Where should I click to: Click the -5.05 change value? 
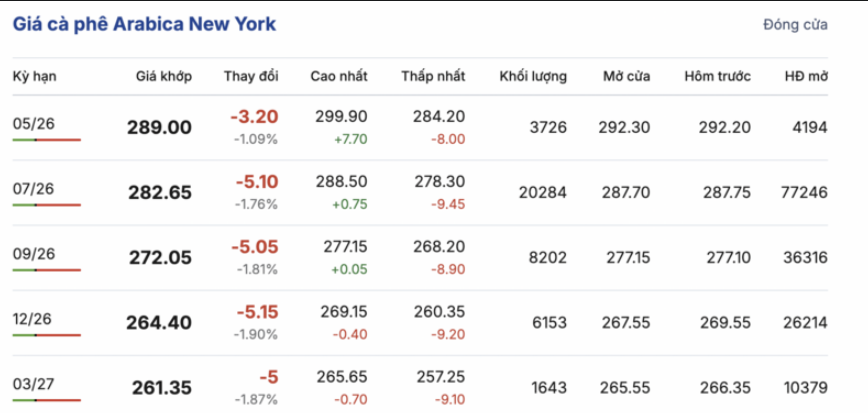257,247
